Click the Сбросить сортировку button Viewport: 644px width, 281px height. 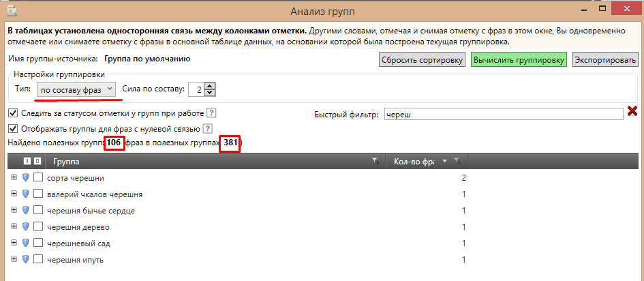pos(422,59)
